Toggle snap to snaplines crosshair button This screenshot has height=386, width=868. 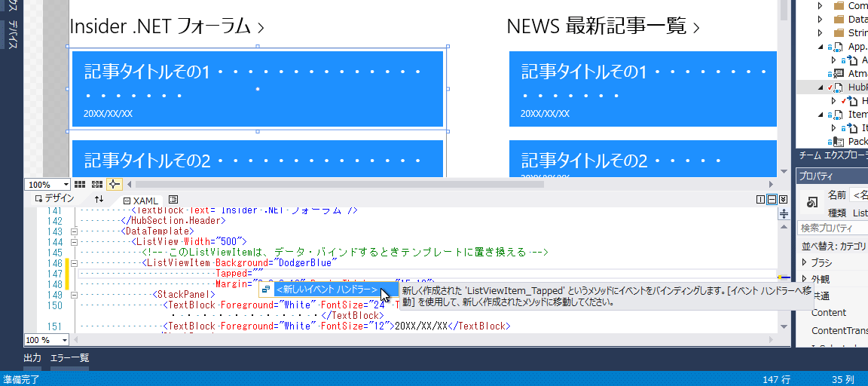[114, 184]
